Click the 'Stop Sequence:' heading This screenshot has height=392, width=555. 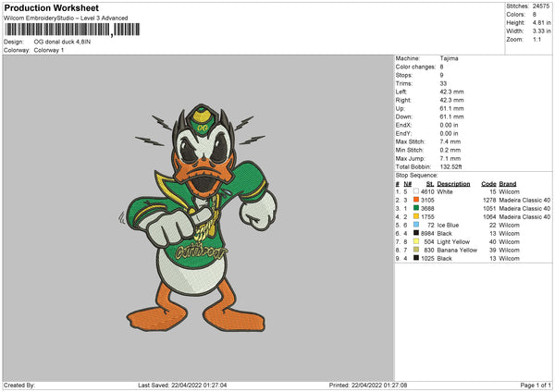[x=416, y=176]
